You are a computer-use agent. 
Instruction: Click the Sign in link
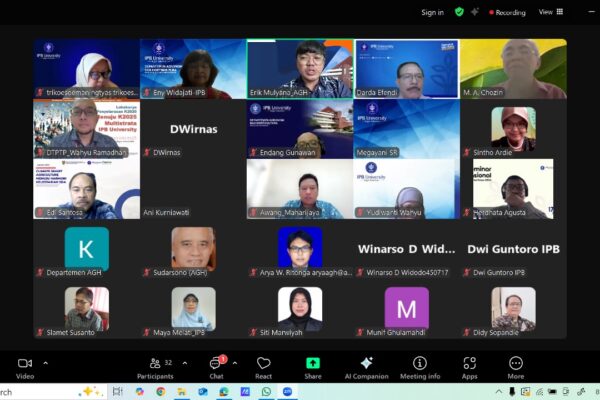click(x=432, y=13)
